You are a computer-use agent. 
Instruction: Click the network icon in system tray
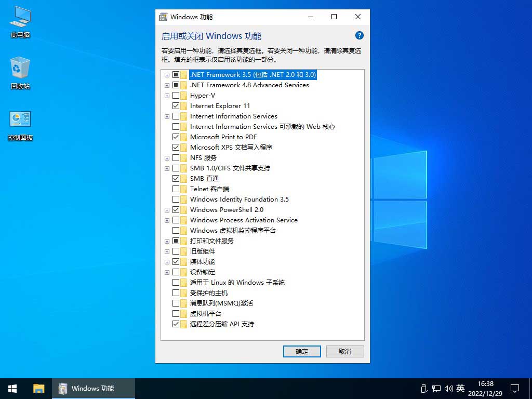[x=436, y=388]
